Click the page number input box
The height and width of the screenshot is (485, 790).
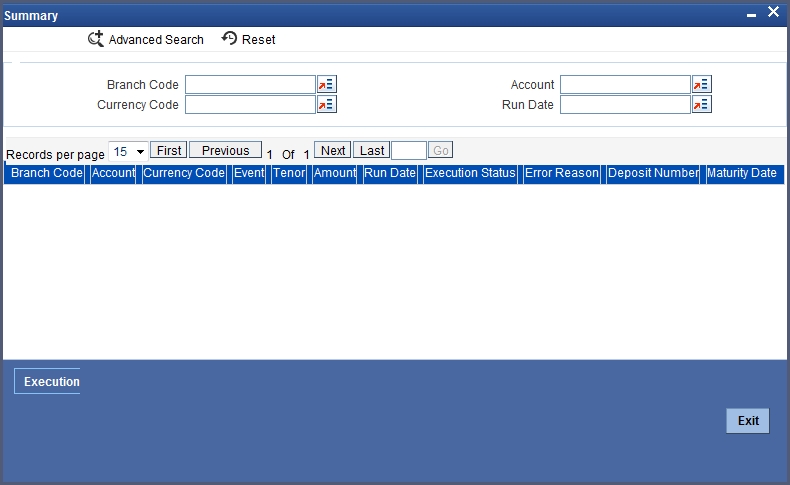click(x=409, y=151)
